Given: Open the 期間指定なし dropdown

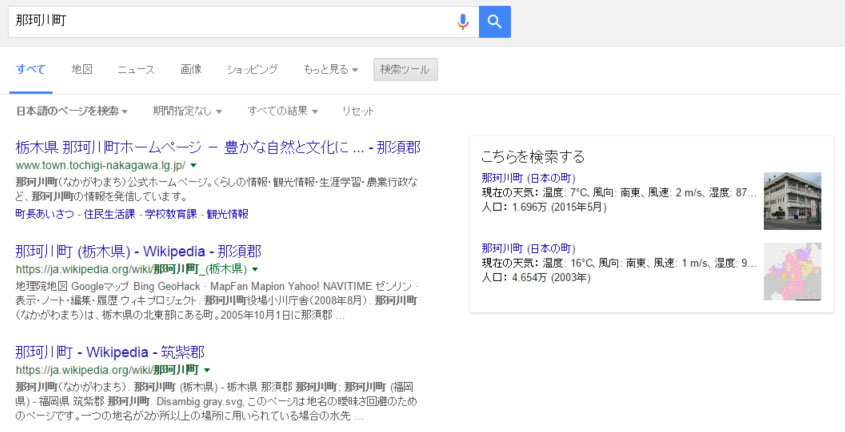Looking at the screenshot, I should (187, 111).
